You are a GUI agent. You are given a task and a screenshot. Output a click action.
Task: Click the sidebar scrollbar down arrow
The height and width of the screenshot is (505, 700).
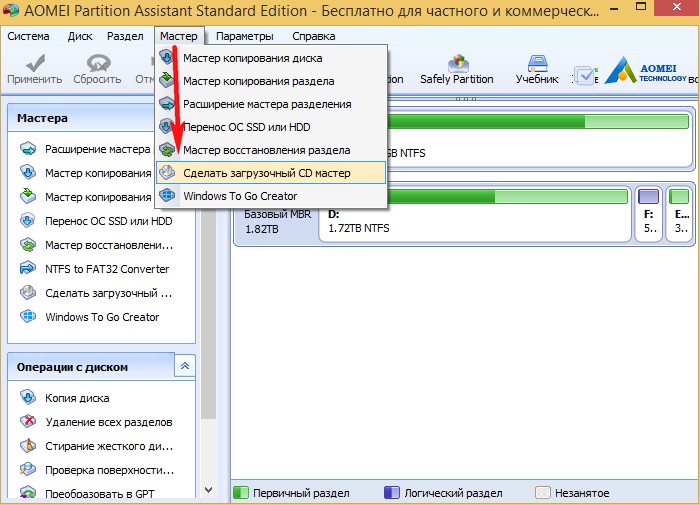click(x=208, y=490)
